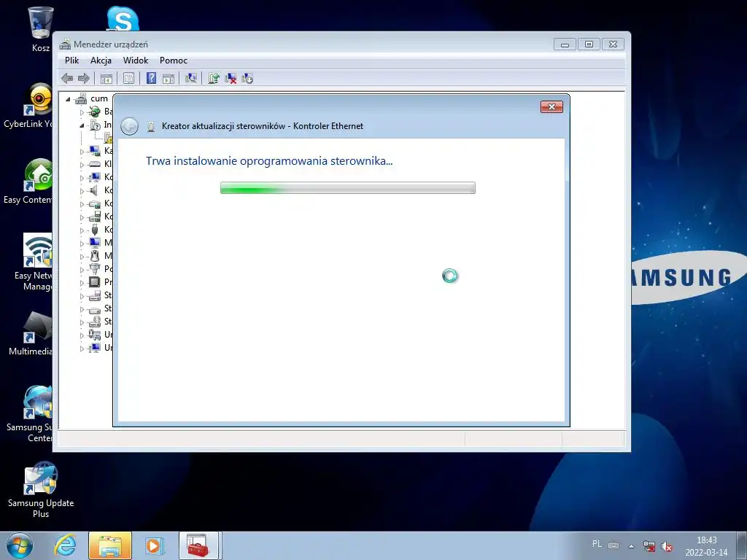This screenshot has width=747, height=560.
Task: Select the processor chip icon in device tree
Action: pos(95,282)
